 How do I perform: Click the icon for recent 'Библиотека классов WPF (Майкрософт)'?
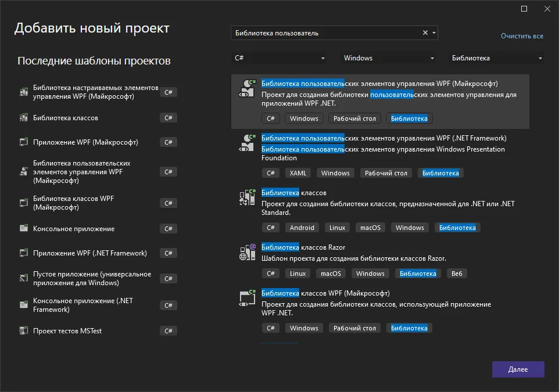coord(23,203)
